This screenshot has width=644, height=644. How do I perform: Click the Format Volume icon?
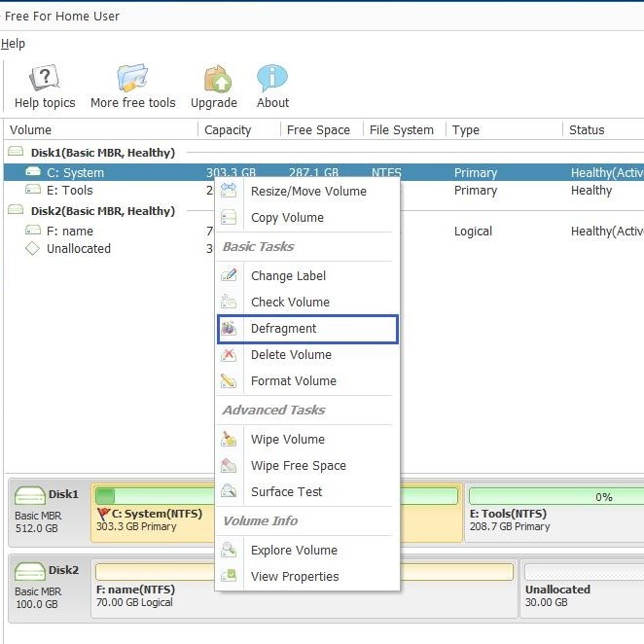(229, 380)
